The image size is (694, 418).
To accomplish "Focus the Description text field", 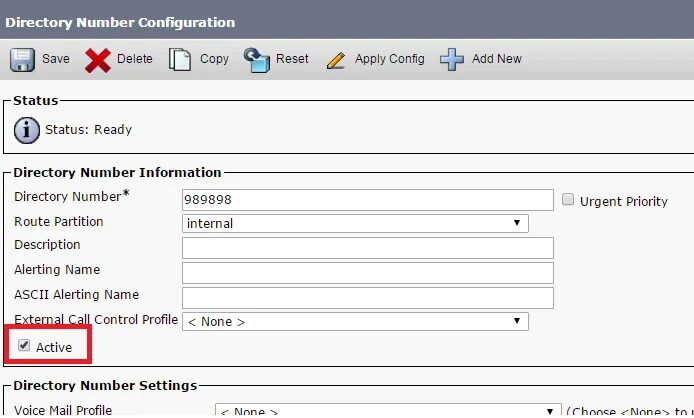I will coord(368,248).
